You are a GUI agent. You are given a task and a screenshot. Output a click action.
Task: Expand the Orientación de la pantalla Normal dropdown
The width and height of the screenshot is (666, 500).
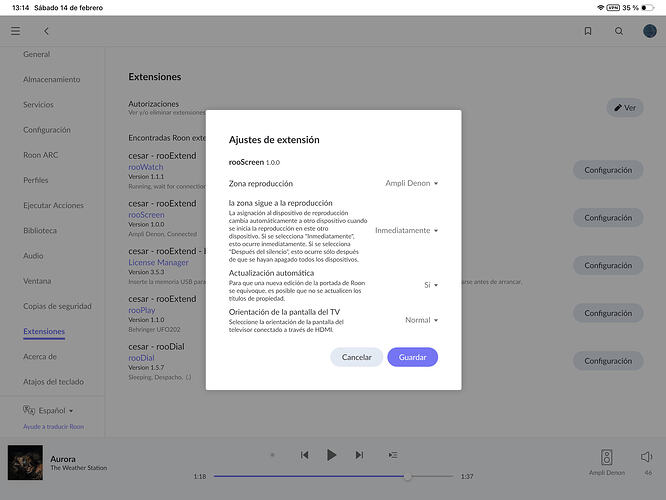(x=421, y=320)
